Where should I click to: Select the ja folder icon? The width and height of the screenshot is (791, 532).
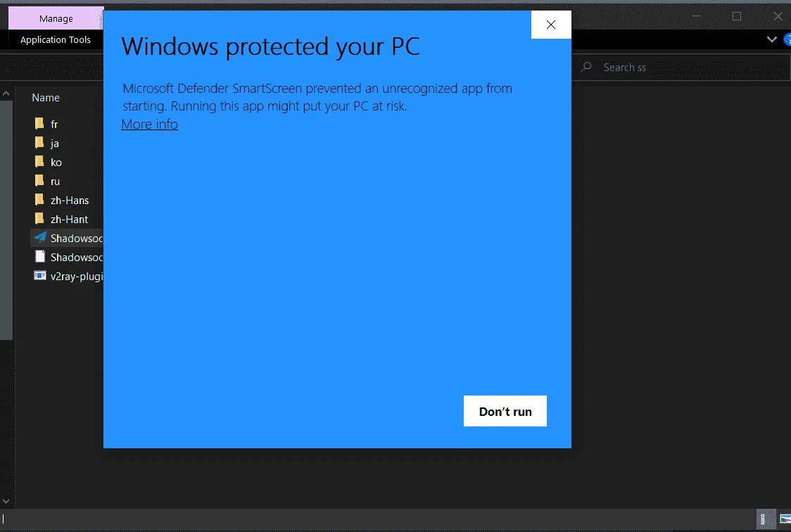click(39, 143)
